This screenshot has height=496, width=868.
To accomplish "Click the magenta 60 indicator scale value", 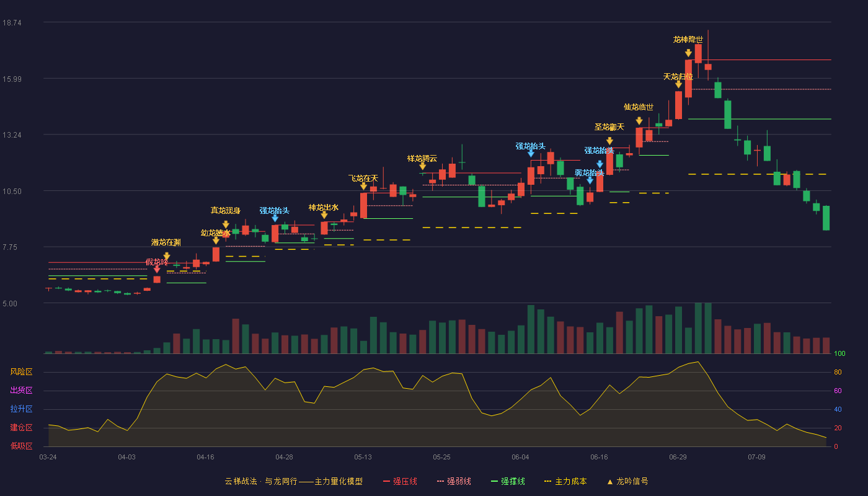I will (838, 391).
